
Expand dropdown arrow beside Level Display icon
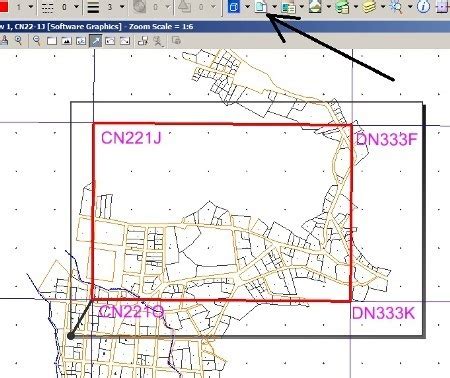pyautogui.click(x=383, y=6)
